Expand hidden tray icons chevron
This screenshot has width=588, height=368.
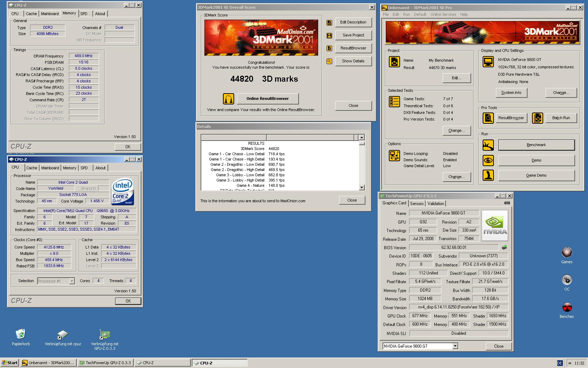(569, 363)
